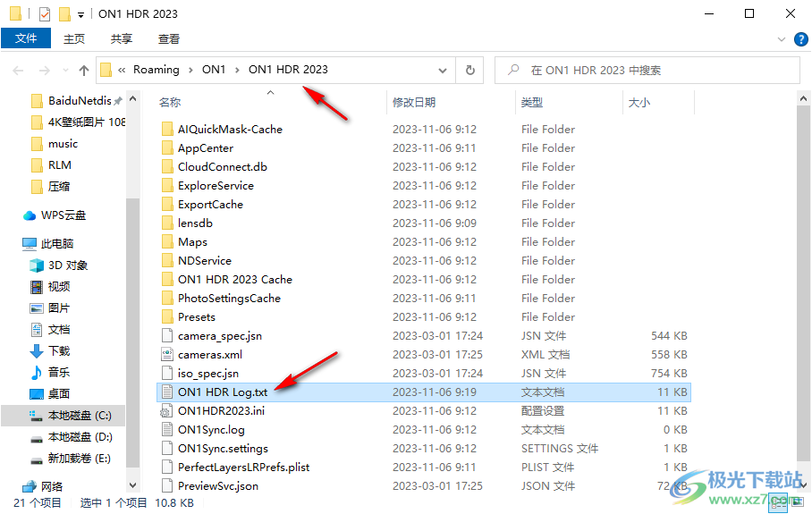Open the recent locations dropdown

(65, 71)
